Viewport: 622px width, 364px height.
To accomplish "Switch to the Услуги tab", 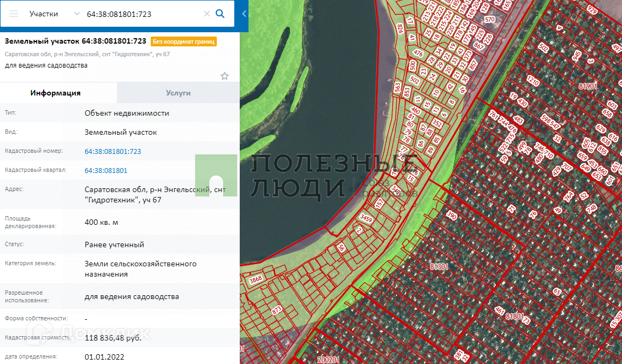I will 178,93.
